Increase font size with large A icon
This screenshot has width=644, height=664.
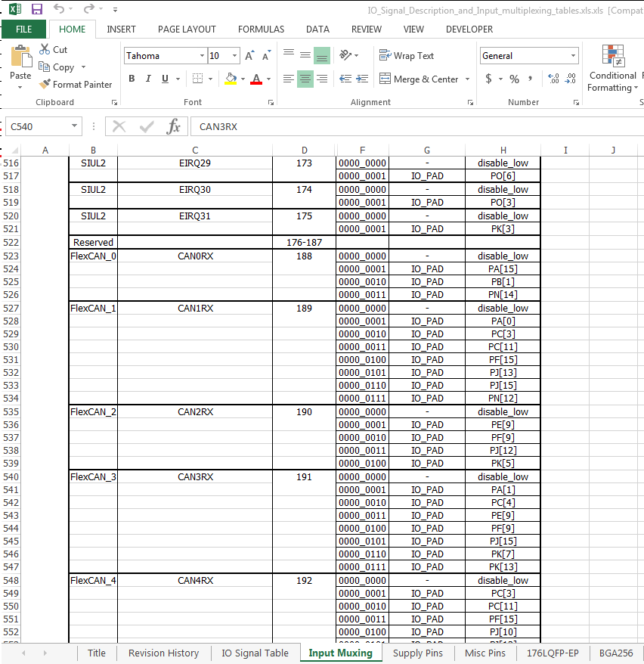point(249,55)
